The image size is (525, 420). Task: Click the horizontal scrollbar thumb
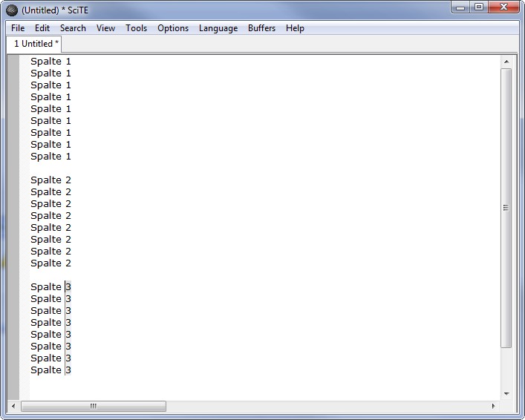click(94, 407)
